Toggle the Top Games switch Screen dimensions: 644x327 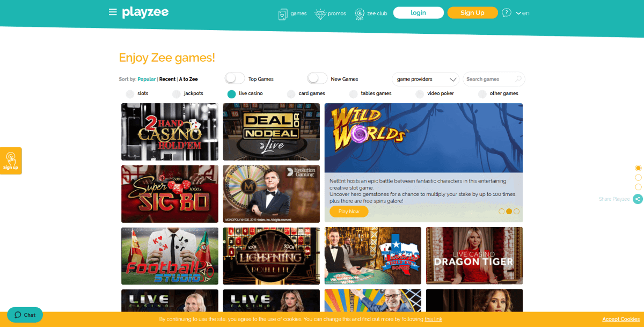[x=235, y=78]
